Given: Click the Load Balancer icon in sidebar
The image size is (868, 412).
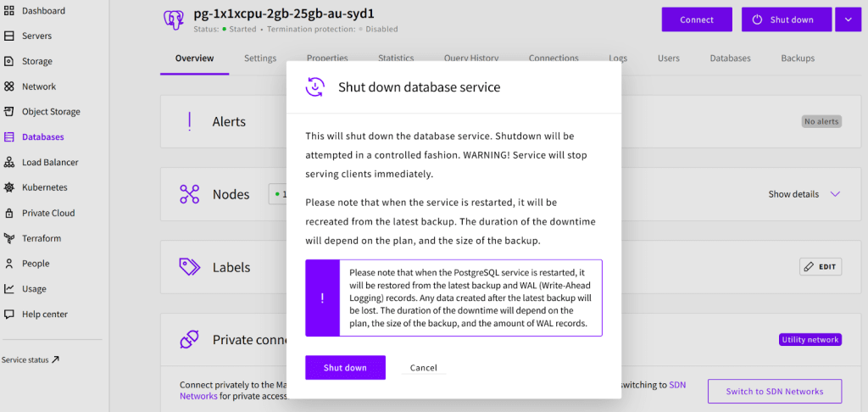Looking at the screenshot, I should [8, 162].
